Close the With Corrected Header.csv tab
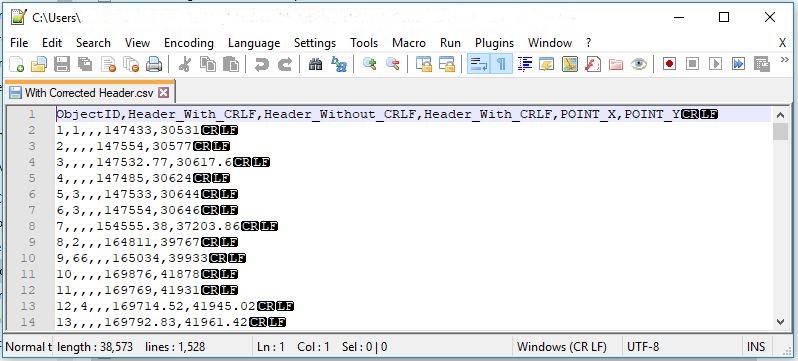This screenshot has height=361, width=798. (x=163, y=93)
